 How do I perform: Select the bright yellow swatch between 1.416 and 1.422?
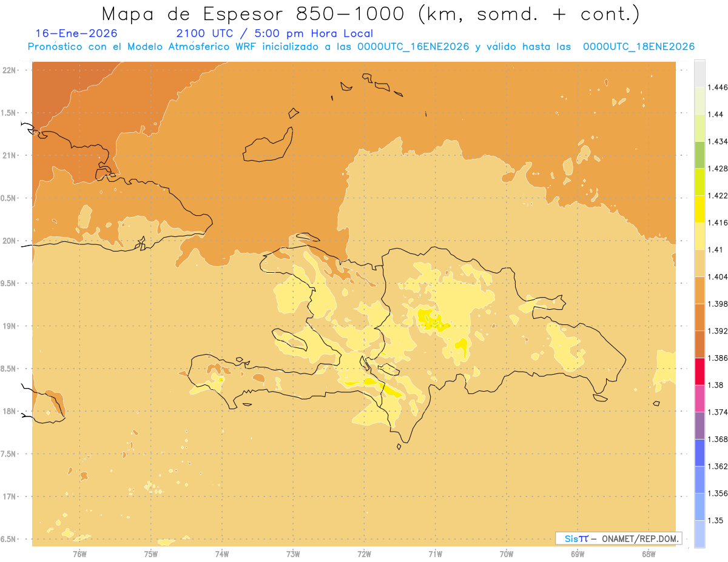699,209
